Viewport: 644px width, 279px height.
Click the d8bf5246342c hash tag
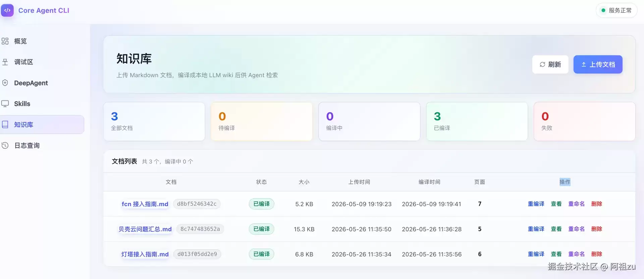[x=197, y=204]
